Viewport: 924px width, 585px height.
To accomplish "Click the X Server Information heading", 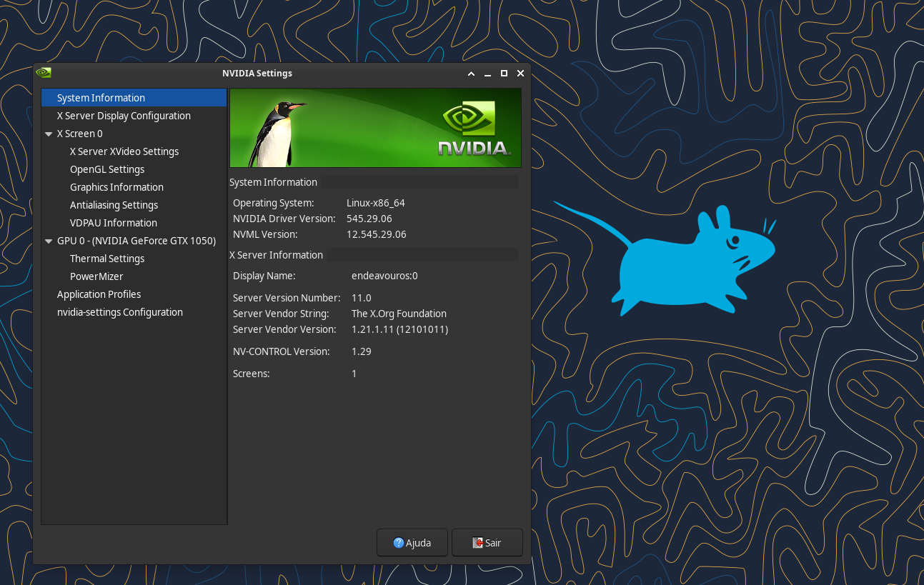I will coord(276,255).
